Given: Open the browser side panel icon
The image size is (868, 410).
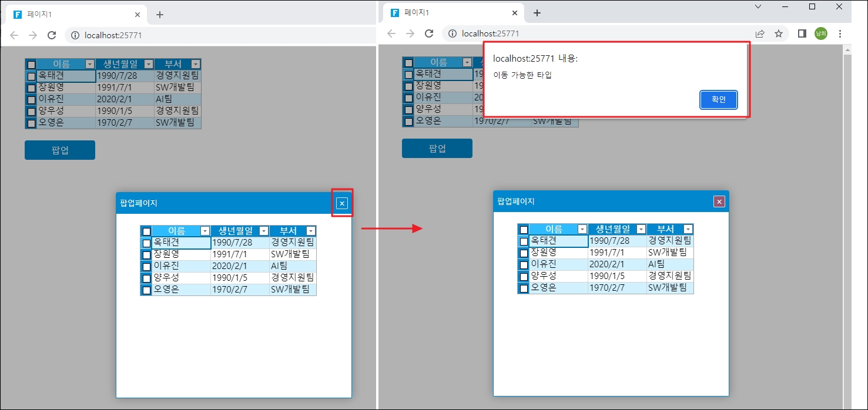Looking at the screenshot, I should coord(802,33).
